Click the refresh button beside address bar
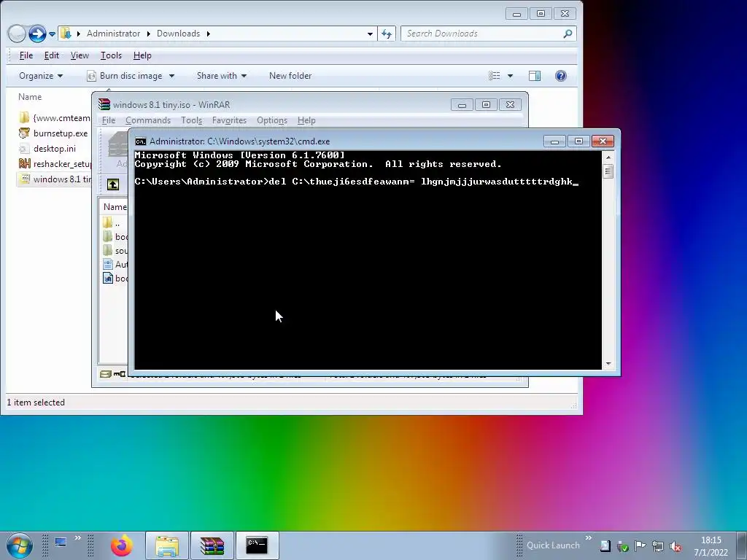Viewport: 747px width, 560px height. coord(387,34)
